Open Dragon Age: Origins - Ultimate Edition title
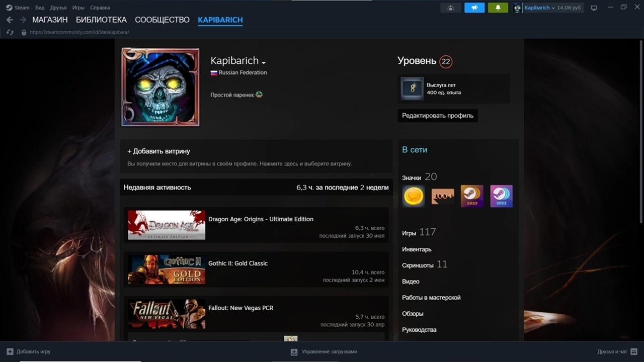 click(x=261, y=219)
